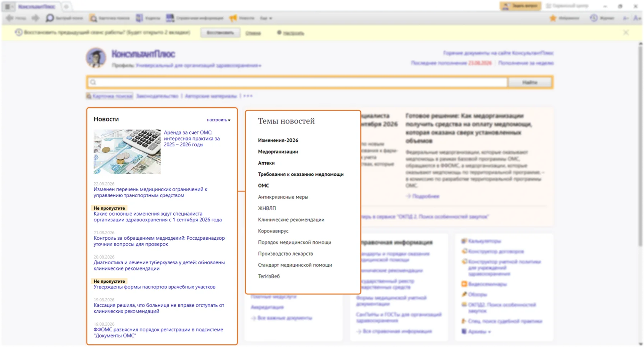644x347 pixels.
Task: Select news topic Изменения-2026
Action: [x=278, y=140]
